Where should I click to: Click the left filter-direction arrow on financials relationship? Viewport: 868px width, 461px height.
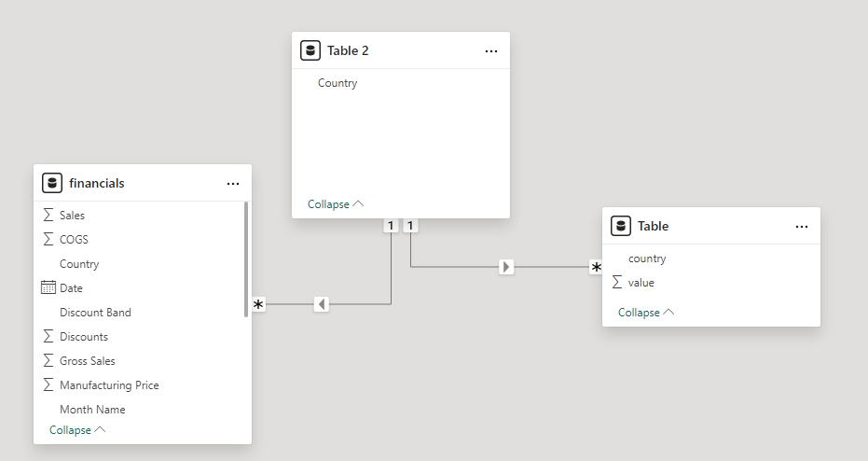[322, 304]
